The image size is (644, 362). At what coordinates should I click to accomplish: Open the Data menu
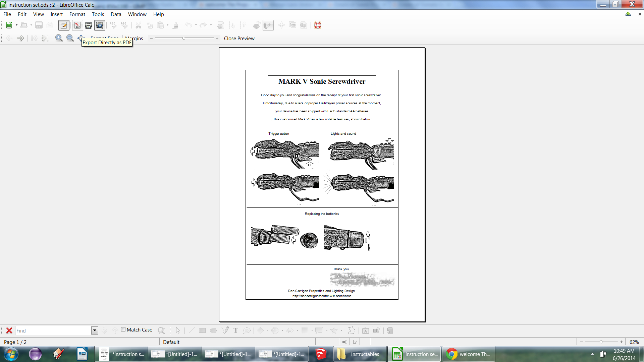coord(116,14)
